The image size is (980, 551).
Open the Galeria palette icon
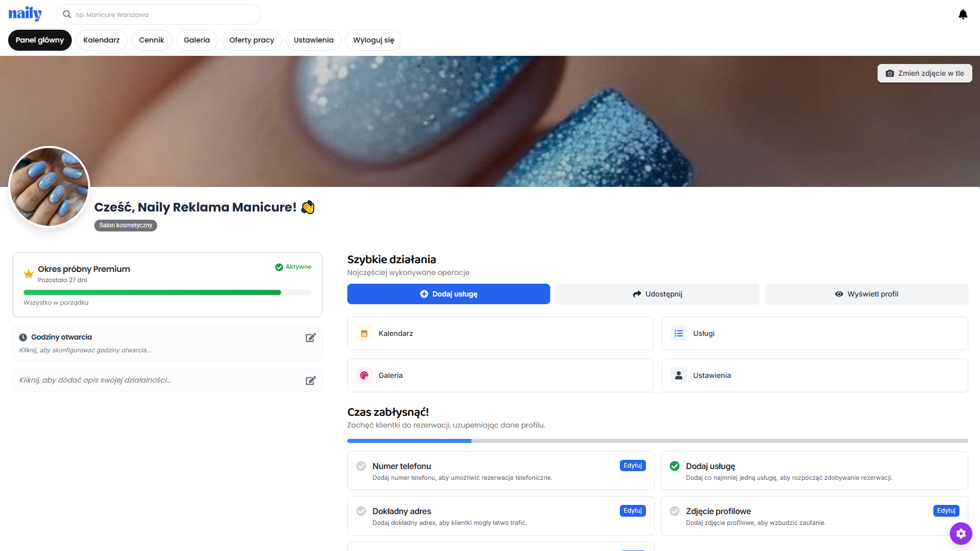point(364,375)
